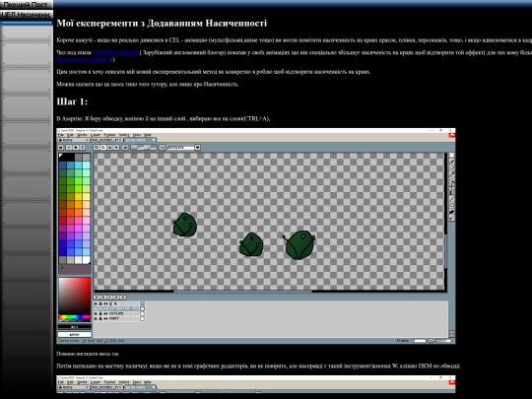Open the Select menu in first Aseprite screenshot
The height and width of the screenshot is (399, 532).
pos(124,135)
